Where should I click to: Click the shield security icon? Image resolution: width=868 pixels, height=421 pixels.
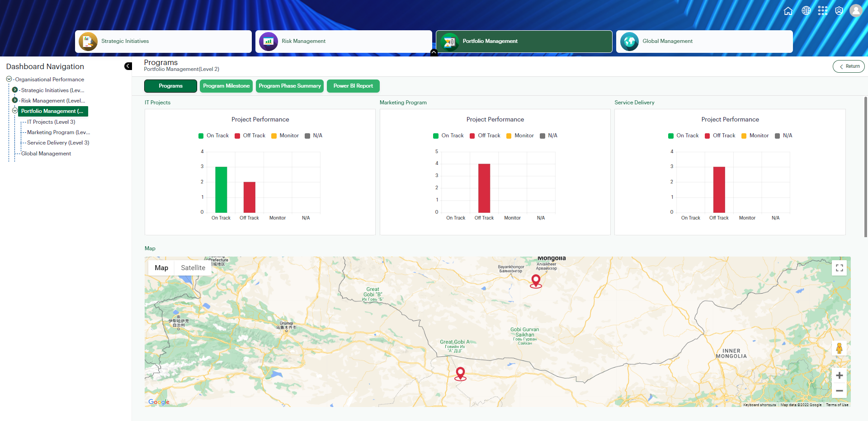(x=839, y=11)
